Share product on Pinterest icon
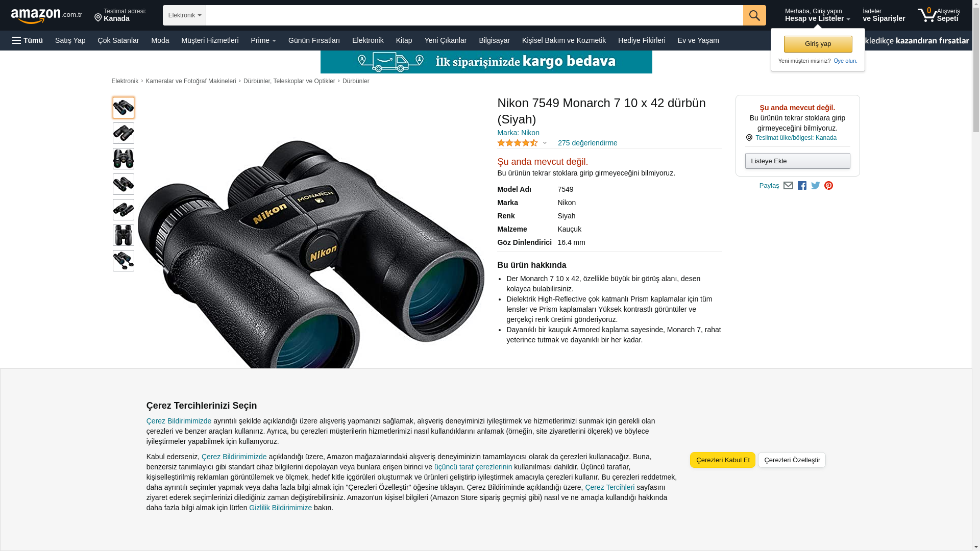The image size is (980, 551). [828, 186]
